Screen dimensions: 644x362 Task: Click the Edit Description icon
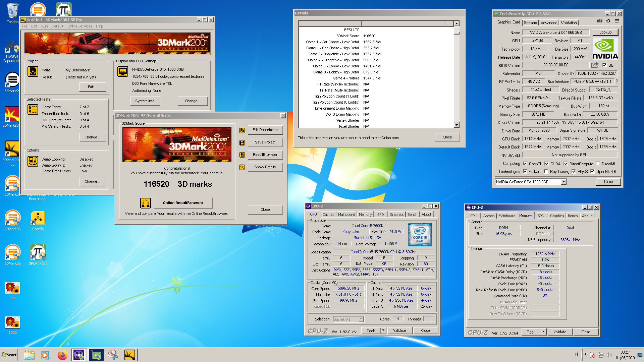(x=242, y=130)
